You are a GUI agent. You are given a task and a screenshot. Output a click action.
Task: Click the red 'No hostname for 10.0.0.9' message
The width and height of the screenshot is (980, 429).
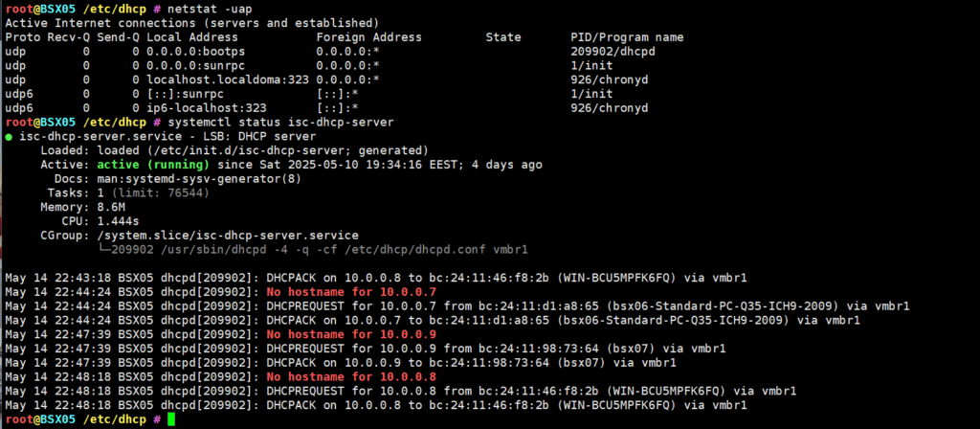pos(351,334)
